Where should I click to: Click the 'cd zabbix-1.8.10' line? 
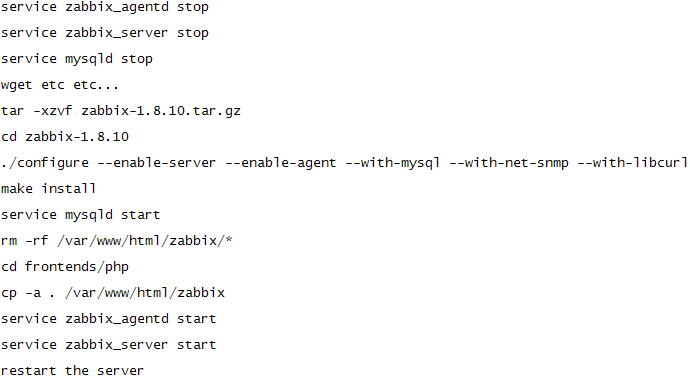click(65, 136)
